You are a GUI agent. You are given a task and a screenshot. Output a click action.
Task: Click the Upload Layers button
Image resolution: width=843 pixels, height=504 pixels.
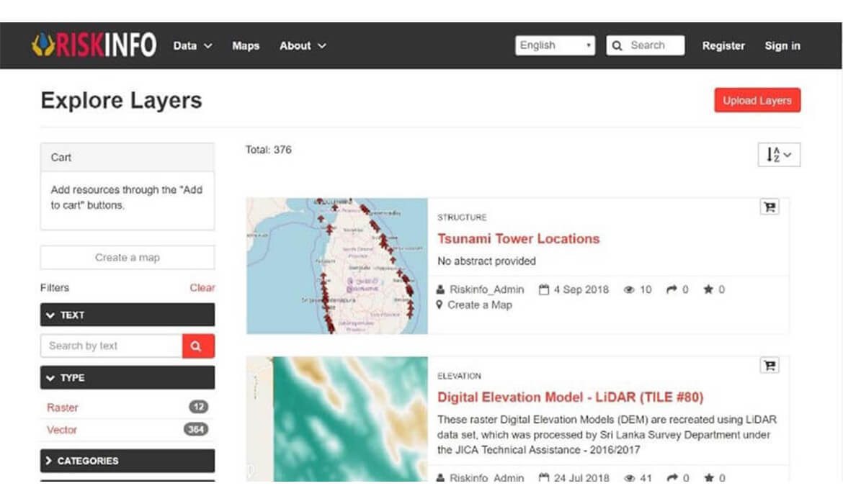coord(757,101)
